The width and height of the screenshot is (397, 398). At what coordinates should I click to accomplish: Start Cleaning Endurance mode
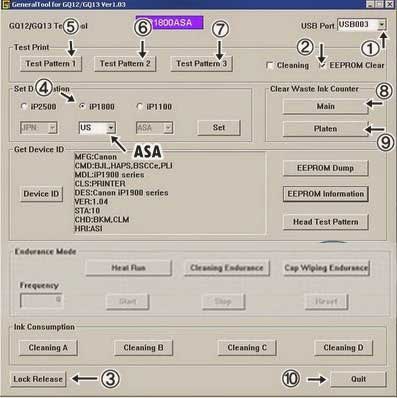pos(227,268)
